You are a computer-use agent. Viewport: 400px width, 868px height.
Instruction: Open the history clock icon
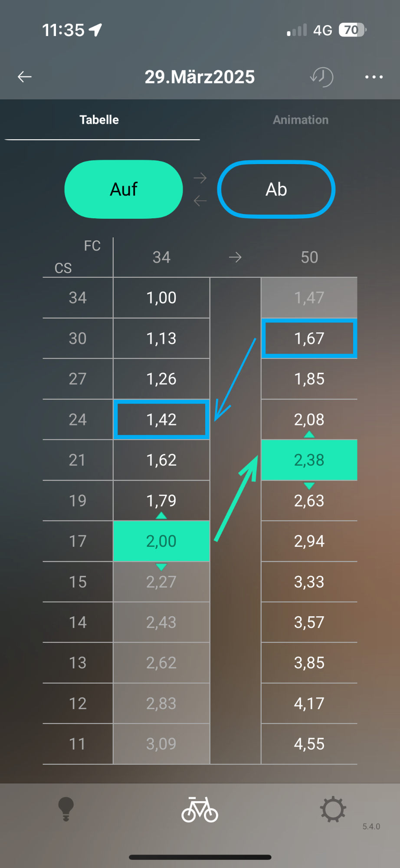point(322,77)
